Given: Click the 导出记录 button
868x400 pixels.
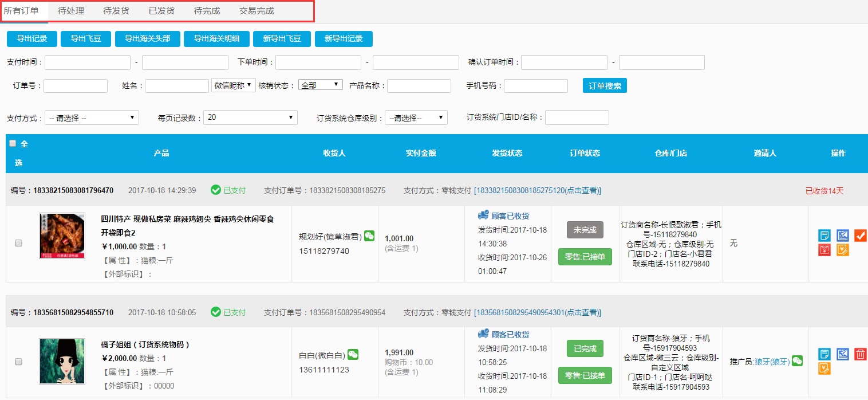Looking at the screenshot, I should tap(31, 39).
